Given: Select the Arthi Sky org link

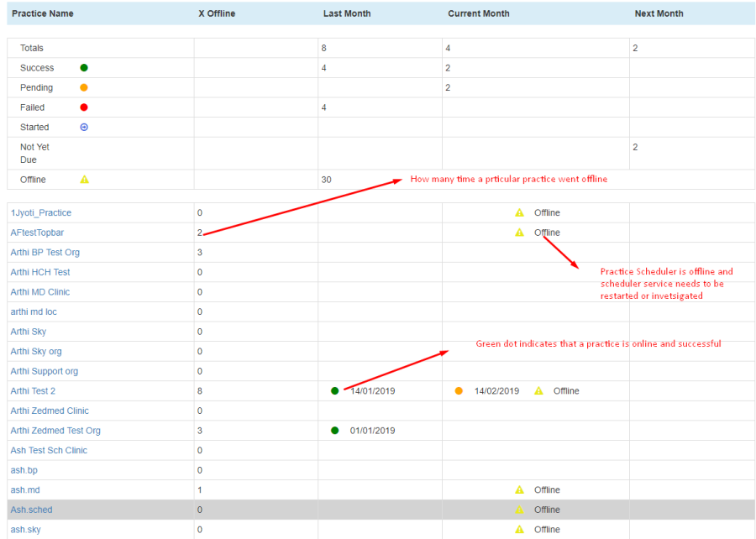Looking at the screenshot, I should point(36,351).
